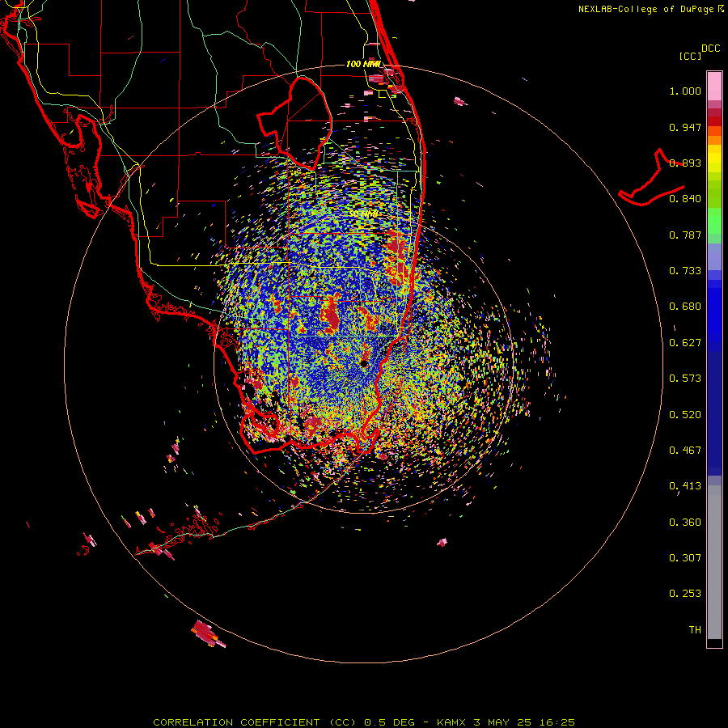
Task: Click the black KAMX radar site dot
Action: tap(364, 363)
